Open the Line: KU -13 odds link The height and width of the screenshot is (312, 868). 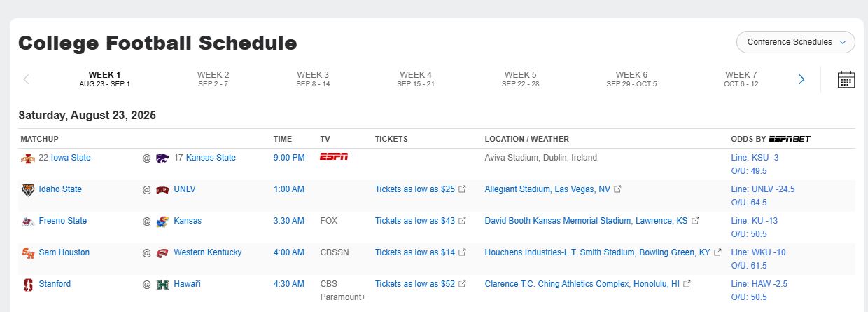pos(755,221)
